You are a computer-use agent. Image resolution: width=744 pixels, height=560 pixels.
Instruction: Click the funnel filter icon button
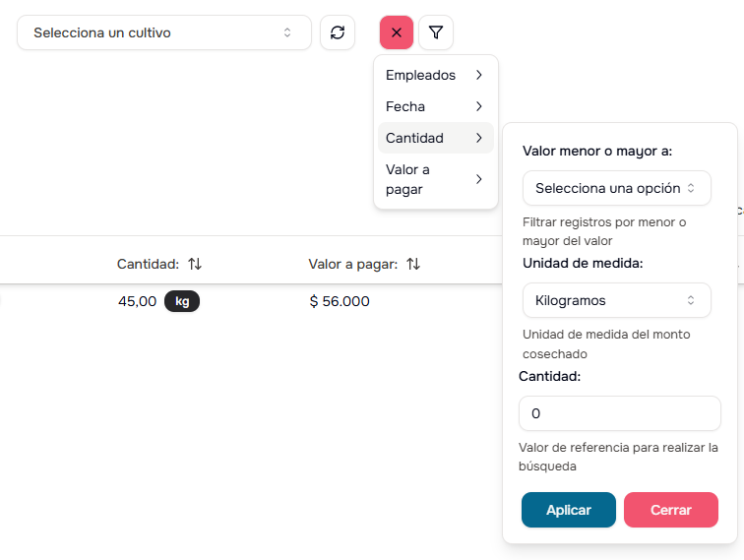click(436, 32)
